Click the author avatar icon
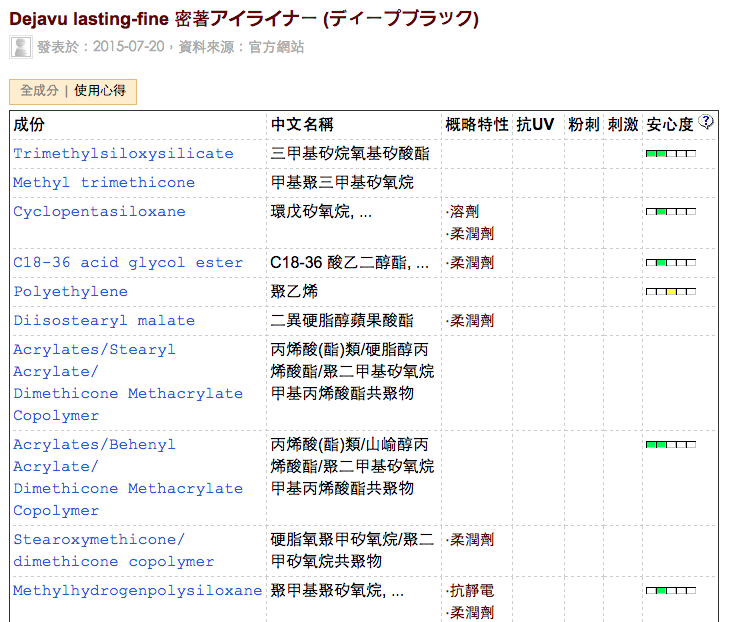The height and width of the screenshot is (622, 741). 20,47
